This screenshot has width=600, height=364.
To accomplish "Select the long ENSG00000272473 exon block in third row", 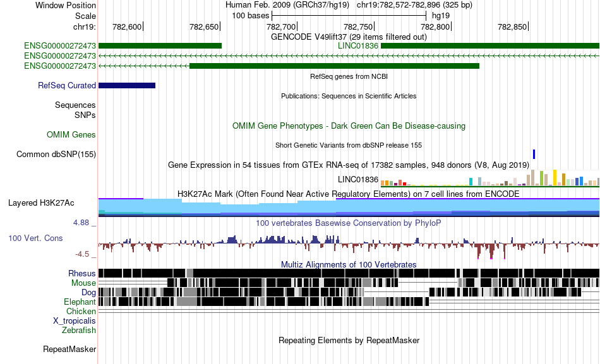I will click(335, 66).
